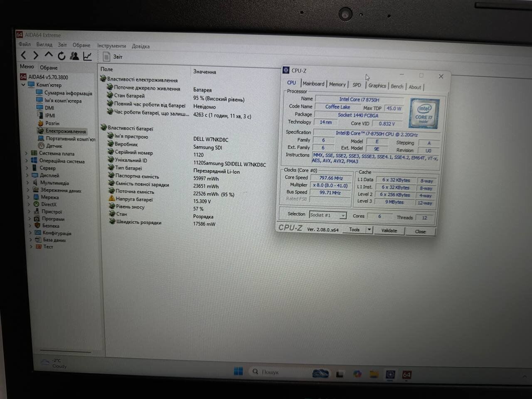Click the Validate button in CPU-Z

[x=389, y=231]
